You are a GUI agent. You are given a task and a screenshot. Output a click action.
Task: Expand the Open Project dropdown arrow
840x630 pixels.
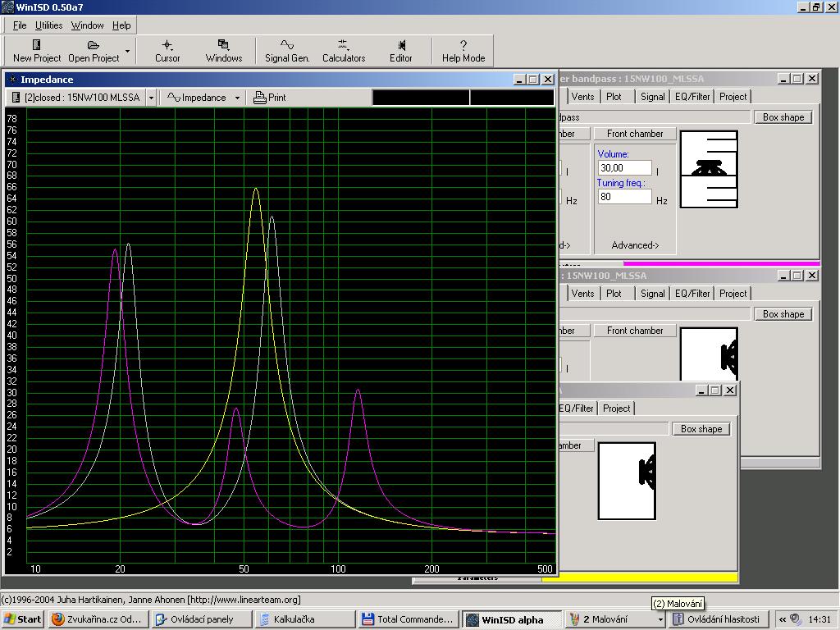127,51
